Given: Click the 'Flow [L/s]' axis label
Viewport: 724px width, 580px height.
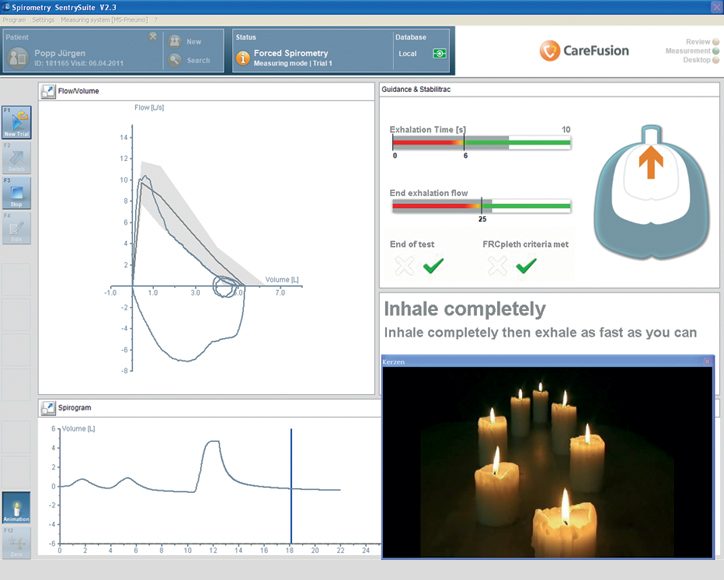Looking at the screenshot, I should coord(149,108).
